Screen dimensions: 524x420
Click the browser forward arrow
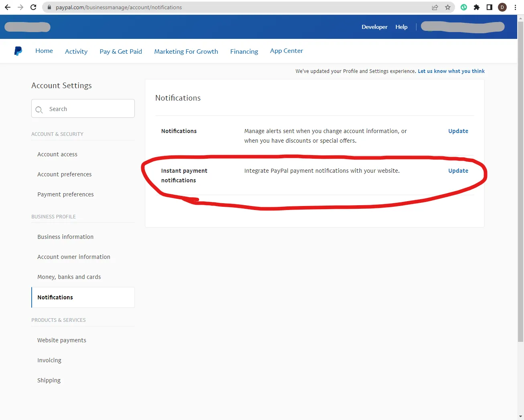coord(20,7)
